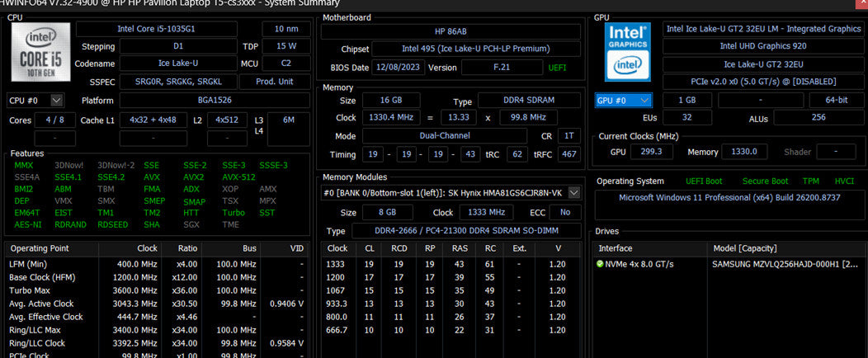Click the L3 cache value 6M
The width and height of the screenshot is (868, 358).
pyautogui.click(x=289, y=130)
